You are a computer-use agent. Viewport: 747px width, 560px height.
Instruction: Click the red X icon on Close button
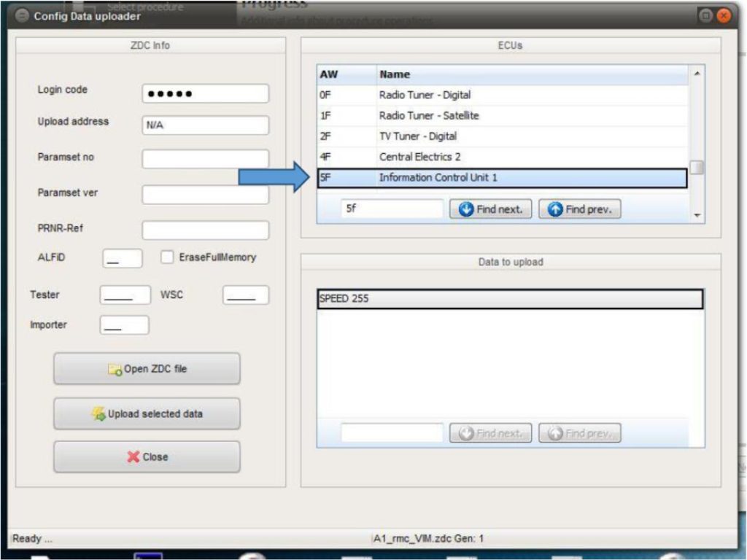[132, 456]
